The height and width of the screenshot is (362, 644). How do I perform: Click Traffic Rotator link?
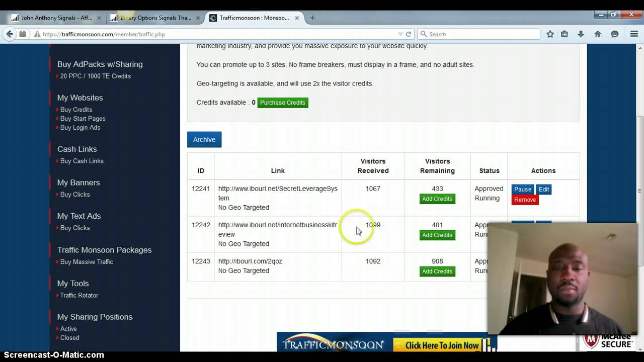point(79,296)
